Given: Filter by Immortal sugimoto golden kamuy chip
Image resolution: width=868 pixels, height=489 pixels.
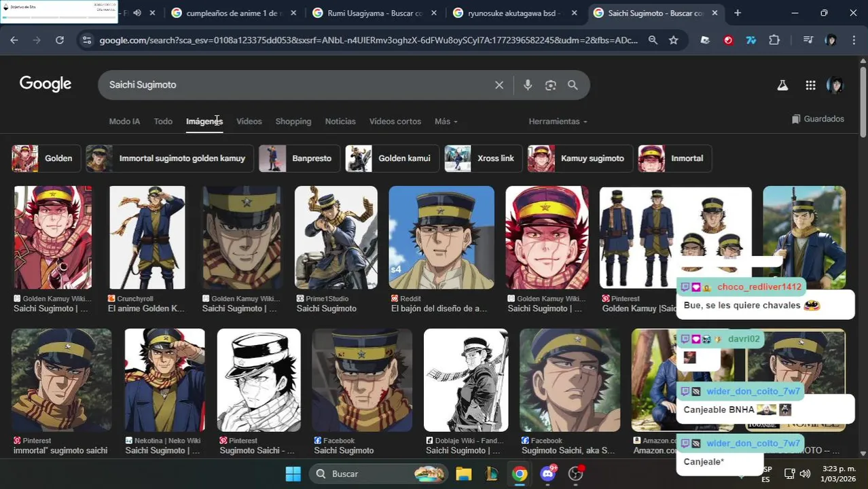Looking at the screenshot, I should (x=170, y=158).
